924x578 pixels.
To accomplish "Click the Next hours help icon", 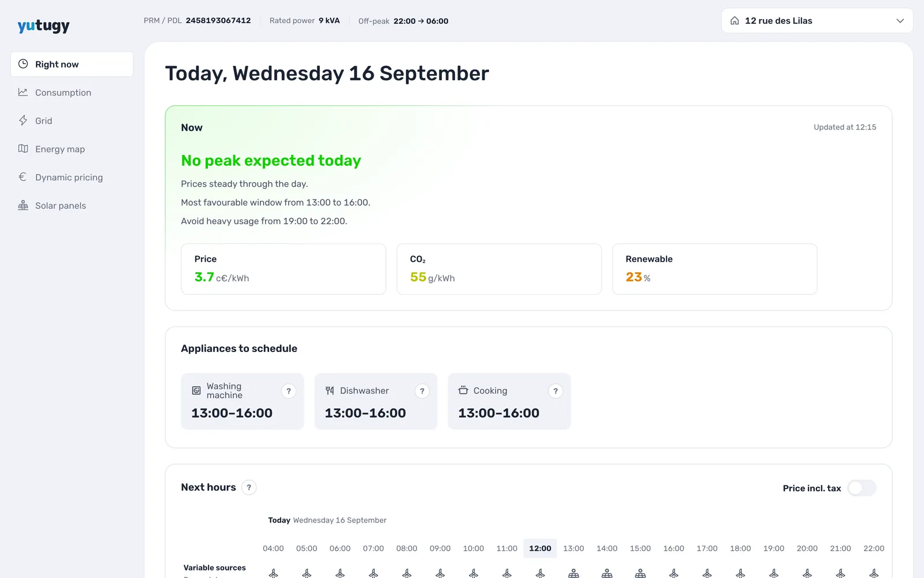I will pos(249,487).
